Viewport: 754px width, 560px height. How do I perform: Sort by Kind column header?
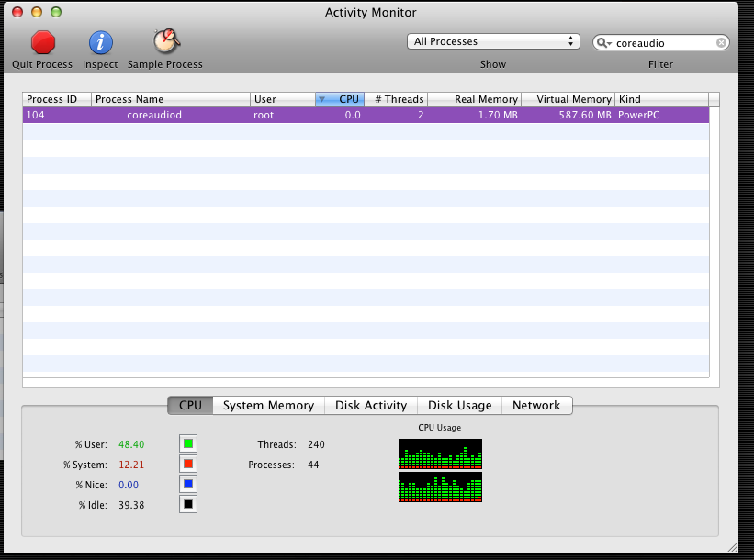(x=661, y=99)
